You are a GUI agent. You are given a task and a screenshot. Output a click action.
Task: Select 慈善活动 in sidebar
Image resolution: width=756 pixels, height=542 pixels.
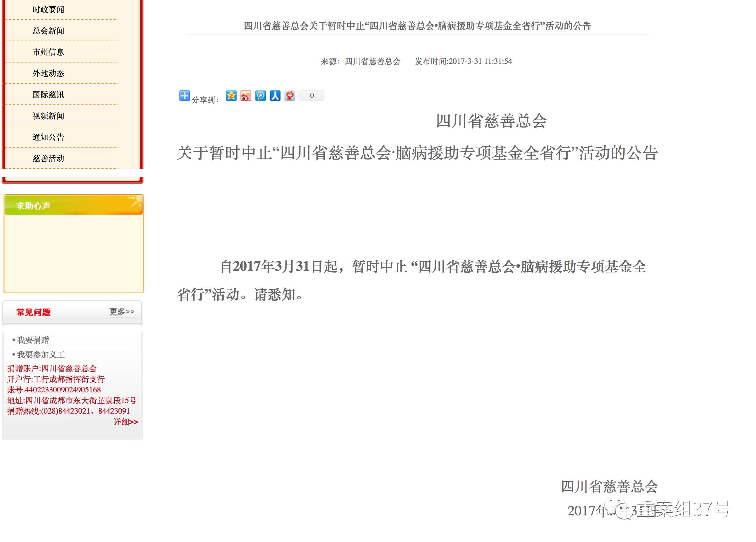coord(48,159)
